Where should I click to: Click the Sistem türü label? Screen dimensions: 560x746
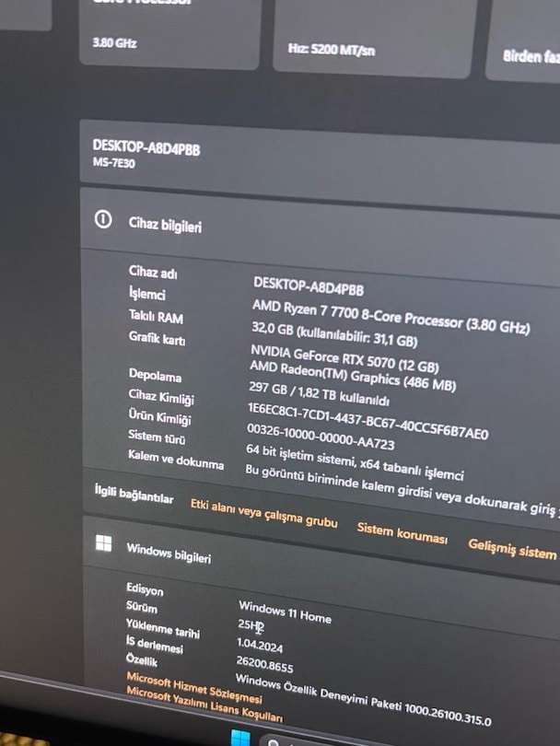point(156,437)
